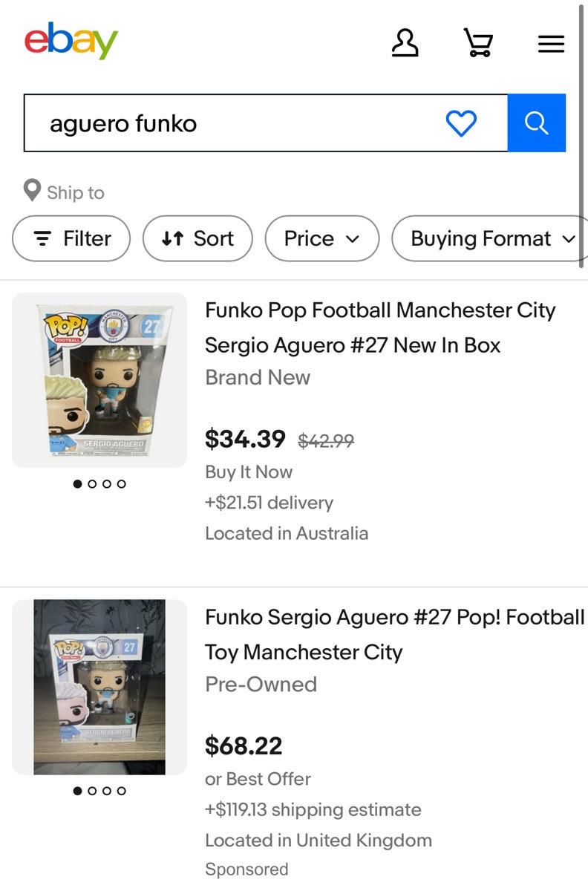Open the Filter options
Image resolution: width=588 pixels, height=891 pixels.
pyautogui.click(x=71, y=238)
